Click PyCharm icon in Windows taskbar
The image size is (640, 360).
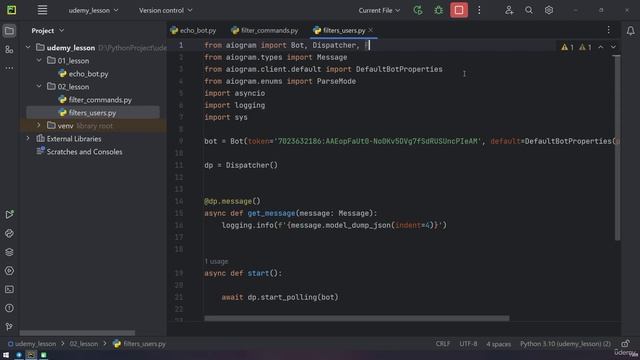[31, 355]
